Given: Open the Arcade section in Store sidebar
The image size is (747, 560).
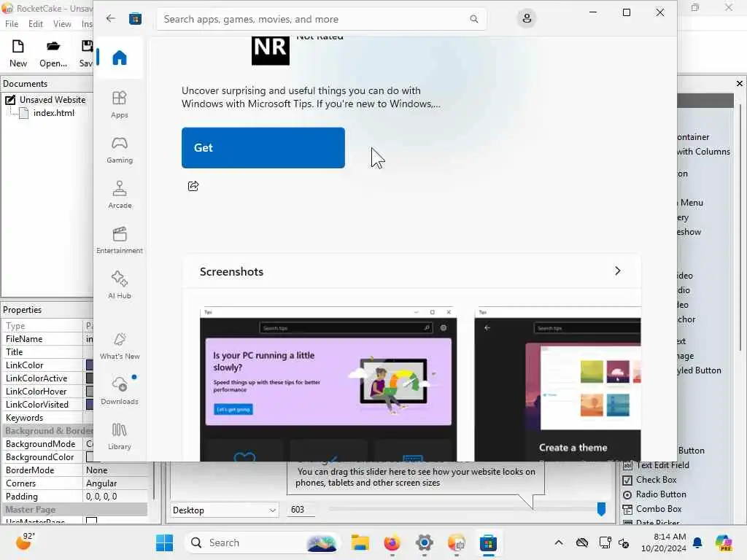Looking at the screenshot, I should [119, 195].
